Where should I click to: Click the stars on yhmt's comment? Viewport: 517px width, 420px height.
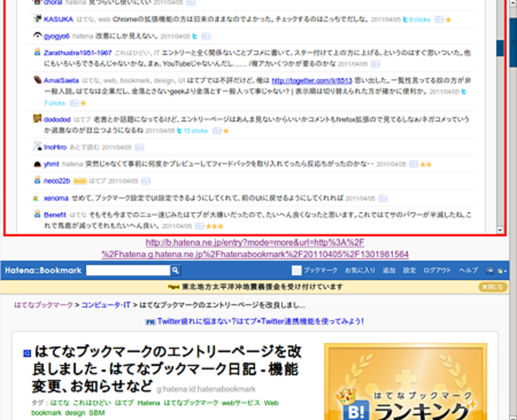pos(426,164)
